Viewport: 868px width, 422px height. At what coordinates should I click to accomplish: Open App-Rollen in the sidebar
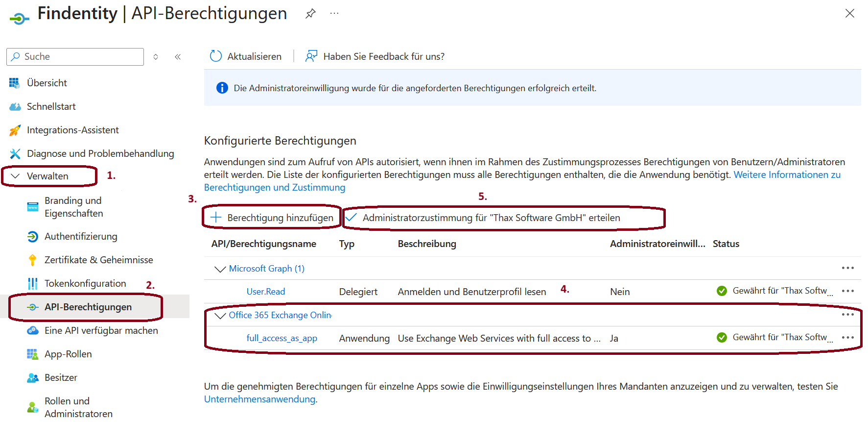tap(68, 354)
